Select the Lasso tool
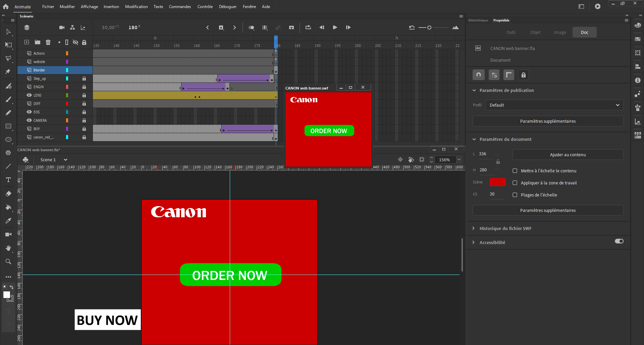The height and width of the screenshot is (345, 644). pyautogui.click(x=8, y=59)
